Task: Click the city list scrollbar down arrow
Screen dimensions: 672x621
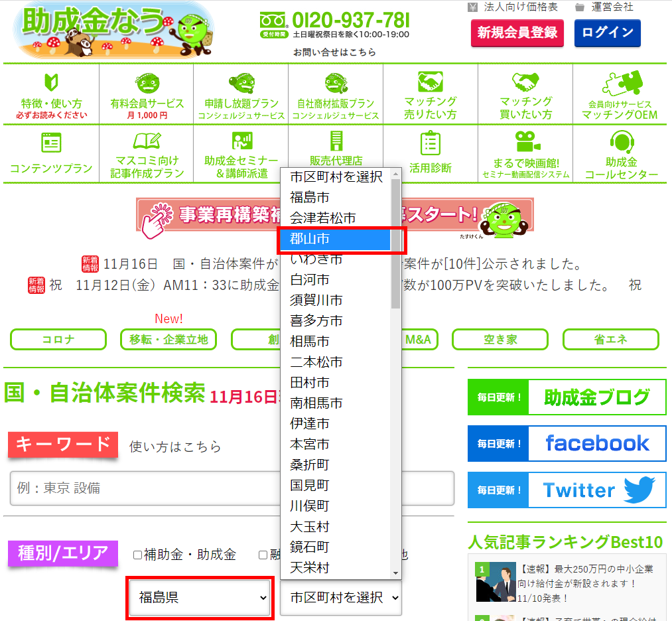Action: [x=396, y=573]
